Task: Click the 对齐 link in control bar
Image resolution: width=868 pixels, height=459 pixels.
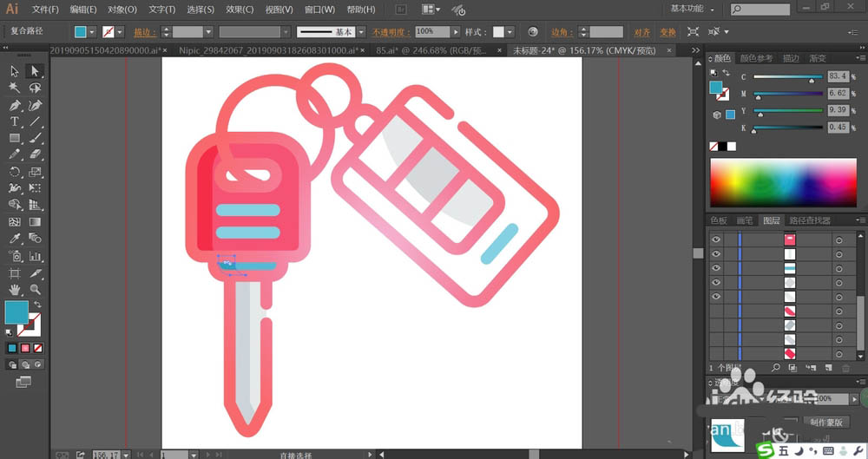Action: tap(642, 32)
